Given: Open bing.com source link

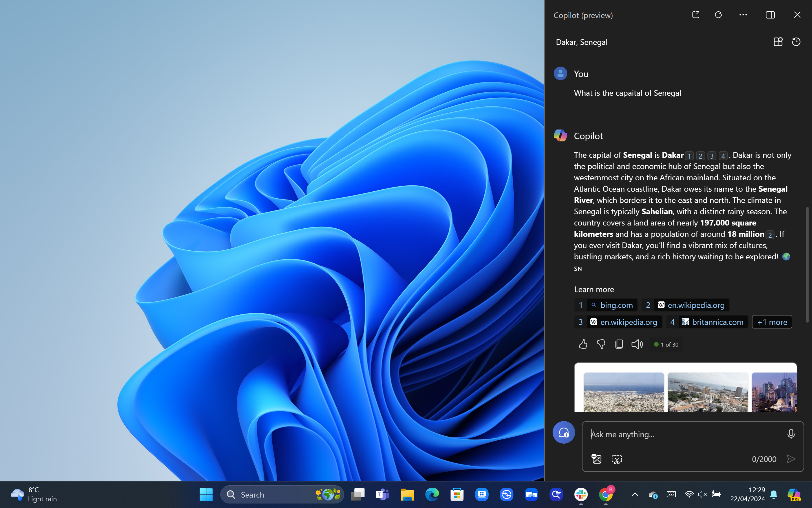Looking at the screenshot, I should (606, 305).
